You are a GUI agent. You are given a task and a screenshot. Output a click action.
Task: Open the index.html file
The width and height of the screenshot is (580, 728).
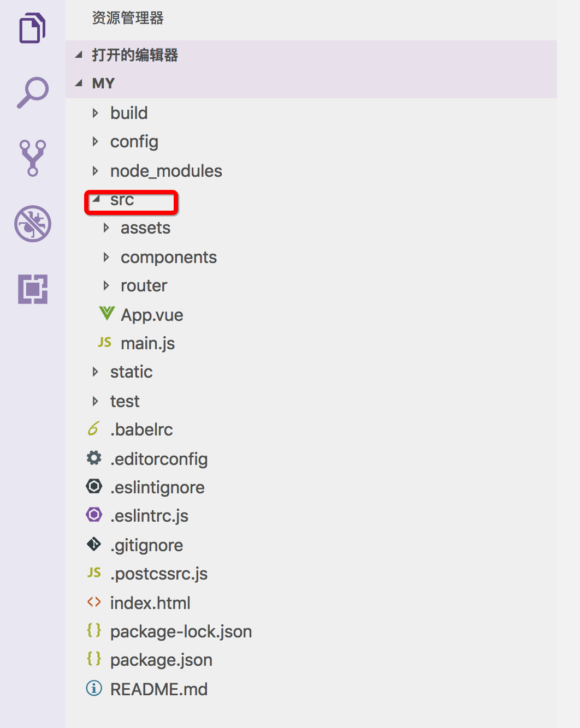point(150,603)
